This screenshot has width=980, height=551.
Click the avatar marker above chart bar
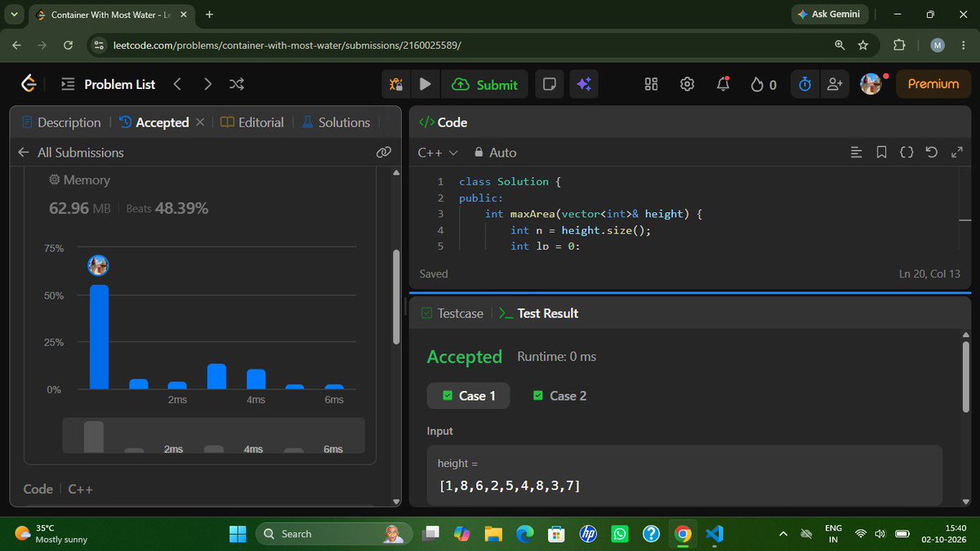(98, 265)
